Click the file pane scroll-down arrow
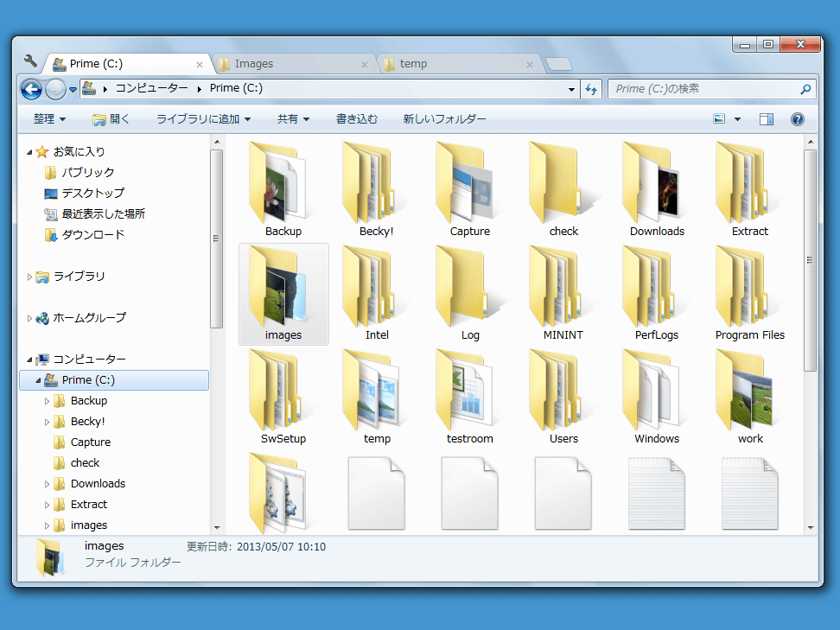The height and width of the screenshot is (630, 840). click(811, 528)
